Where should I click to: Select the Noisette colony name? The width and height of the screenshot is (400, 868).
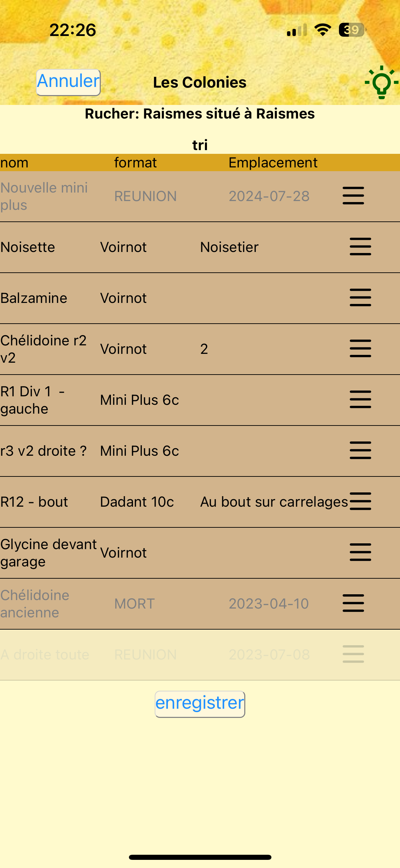tap(28, 247)
